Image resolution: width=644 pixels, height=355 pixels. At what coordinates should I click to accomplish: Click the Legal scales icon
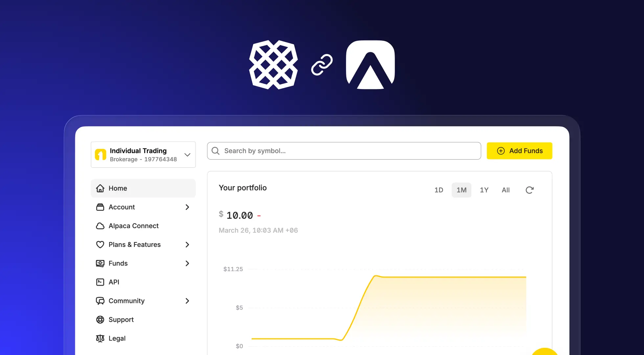100,338
